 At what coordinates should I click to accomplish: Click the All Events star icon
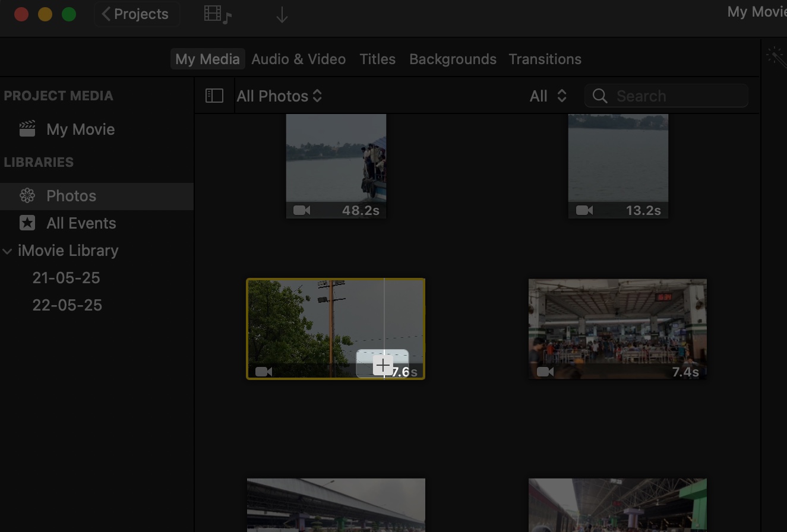tap(28, 223)
